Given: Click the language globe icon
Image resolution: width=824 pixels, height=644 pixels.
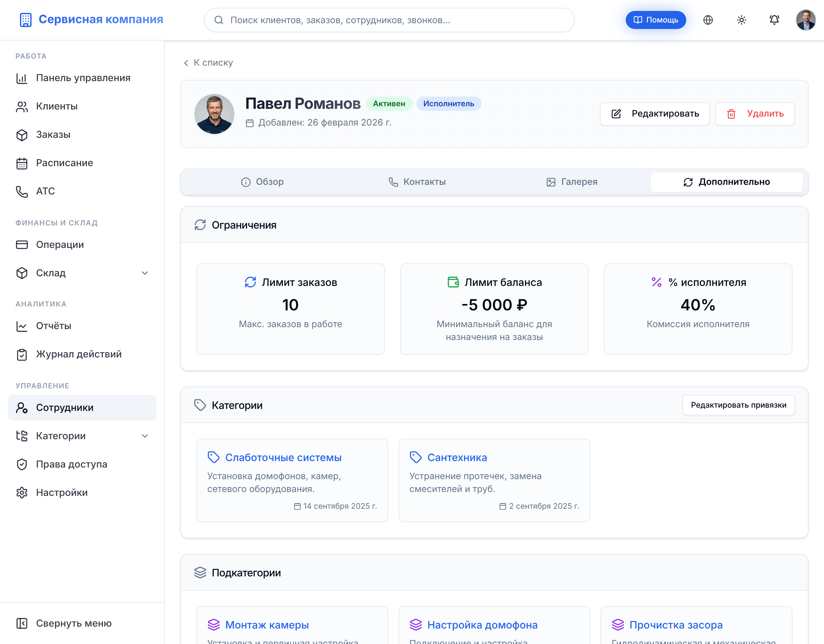Looking at the screenshot, I should [x=708, y=20].
